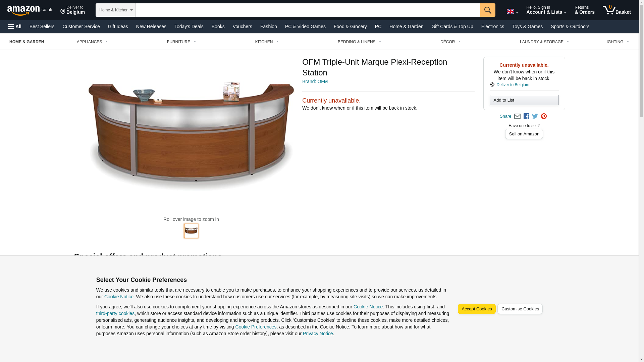Open Today's Deals in navigation
This screenshot has width=644, height=362.
pyautogui.click(x=189, y=26)
